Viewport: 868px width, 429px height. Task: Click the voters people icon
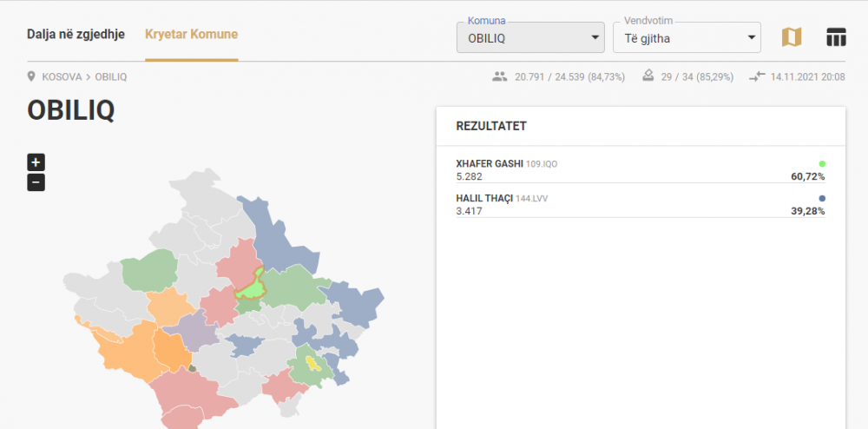point(499,77)
